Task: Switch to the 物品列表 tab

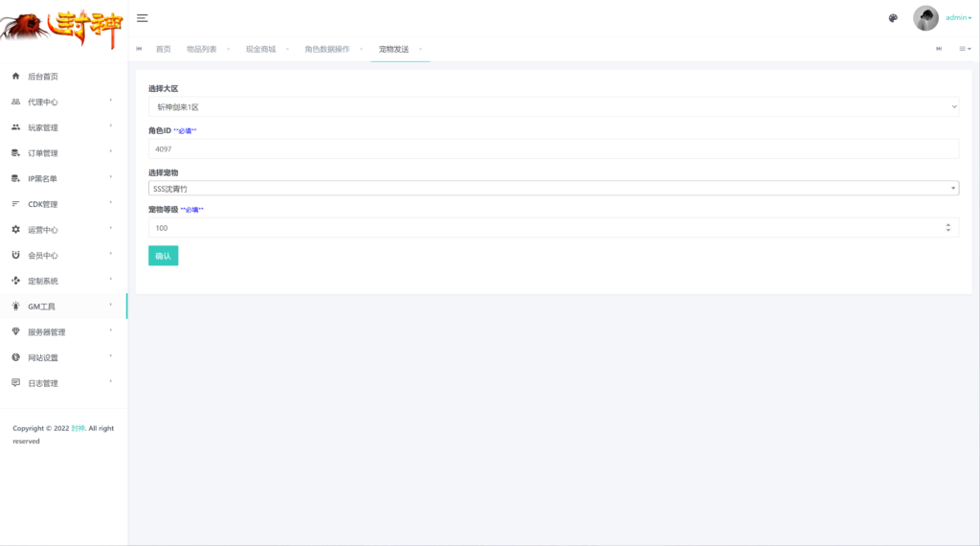Action: pos(201,49)
